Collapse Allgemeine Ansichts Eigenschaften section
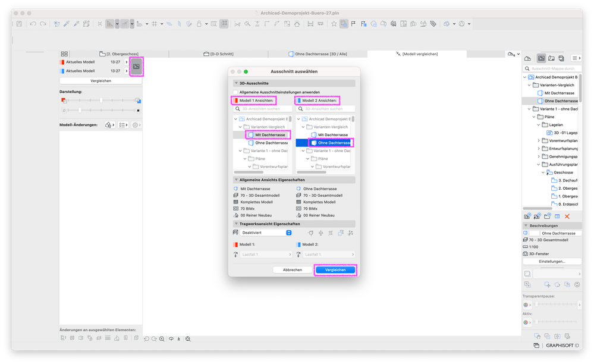 (237, 180)
